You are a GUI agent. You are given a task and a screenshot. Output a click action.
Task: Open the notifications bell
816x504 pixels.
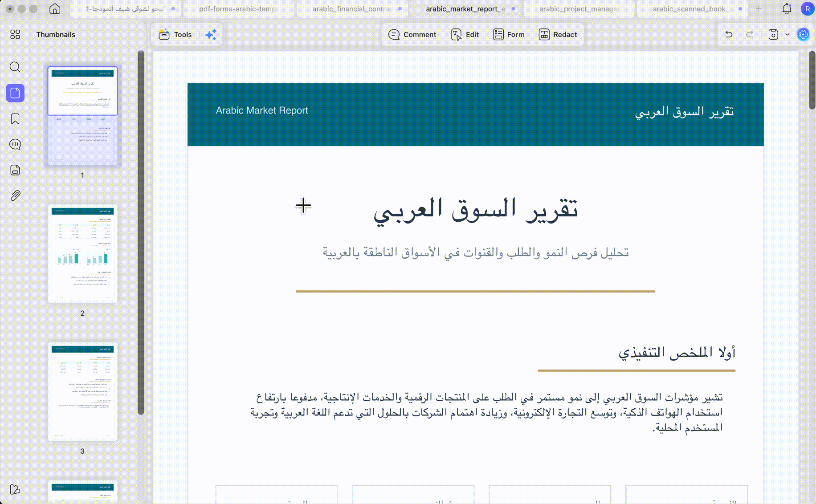787,9
